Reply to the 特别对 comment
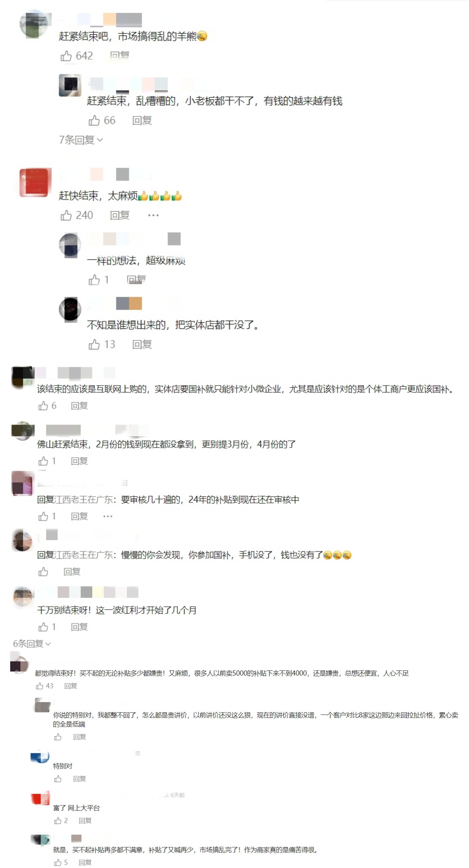Viewport: 469px width, 868px height. 80,779
